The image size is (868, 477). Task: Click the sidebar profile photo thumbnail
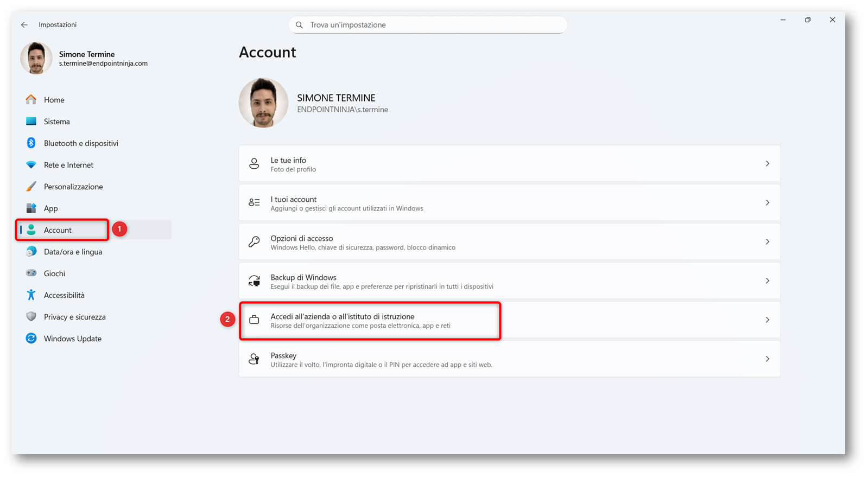pos(36,58)
